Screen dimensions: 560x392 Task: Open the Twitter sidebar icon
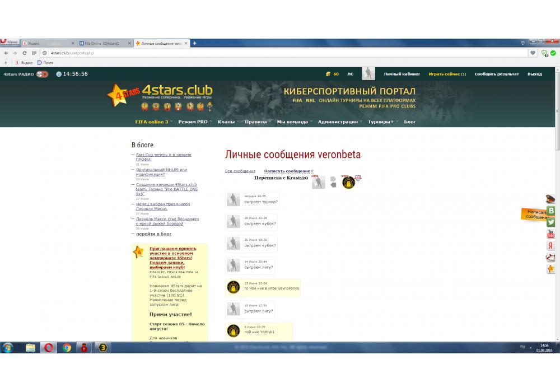coord(551,222)
